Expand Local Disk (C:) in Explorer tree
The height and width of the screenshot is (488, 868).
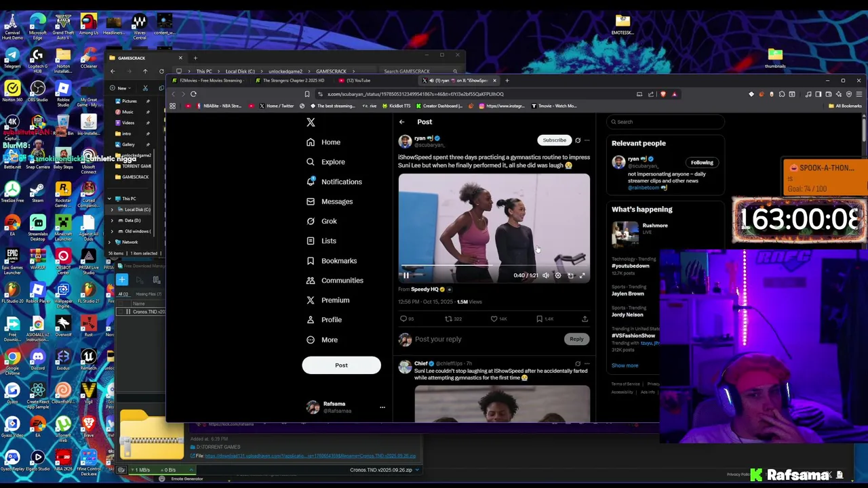[x=113, y=209]
